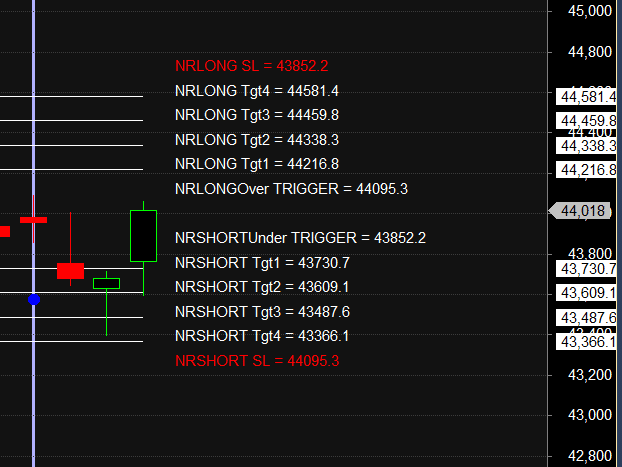Image resolution: width=622 pixels, height=467 pixels.
Task: Click the 44,581.4 price axis label
Action: click(586, 97)
